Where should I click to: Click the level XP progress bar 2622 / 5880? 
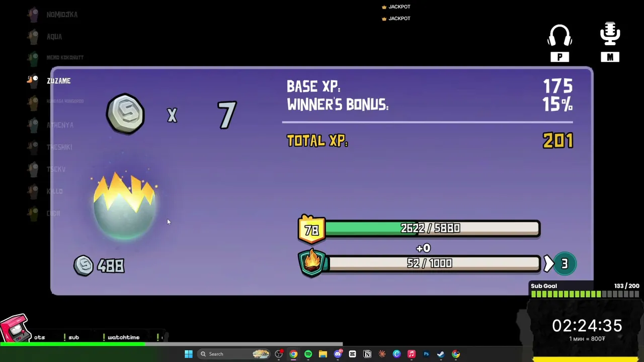click(433, 229)
